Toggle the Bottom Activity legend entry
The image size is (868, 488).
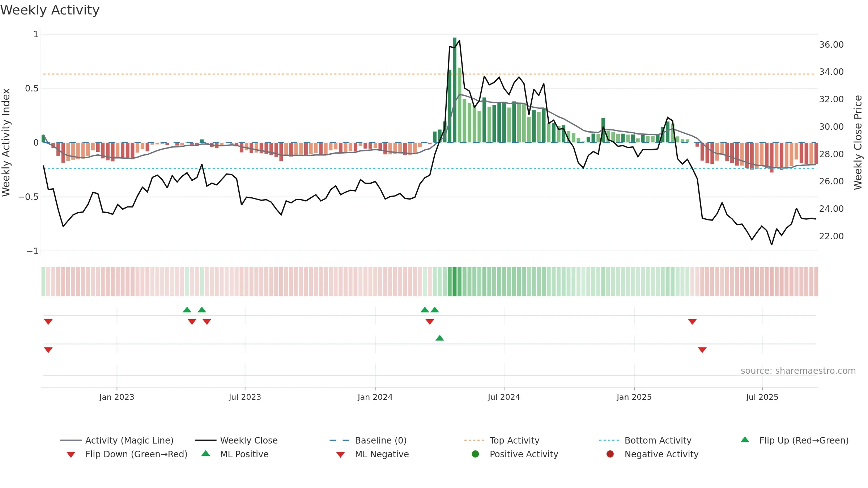(x=645, y=440)
